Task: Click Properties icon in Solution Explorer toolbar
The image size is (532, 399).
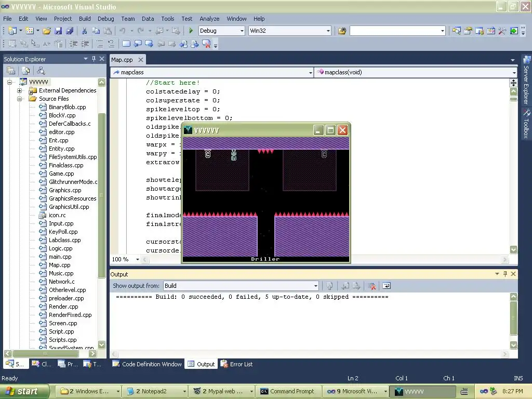Action: pos(11,71)
